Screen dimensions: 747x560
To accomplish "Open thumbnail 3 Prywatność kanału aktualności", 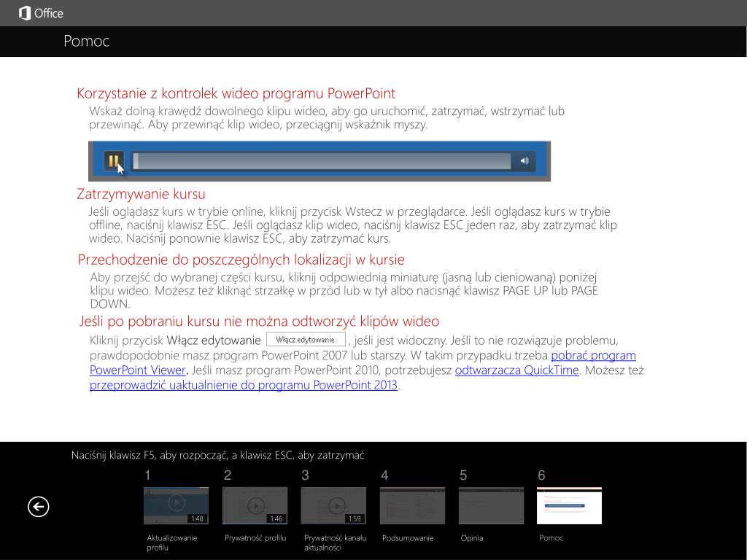I will click(333, 506).
